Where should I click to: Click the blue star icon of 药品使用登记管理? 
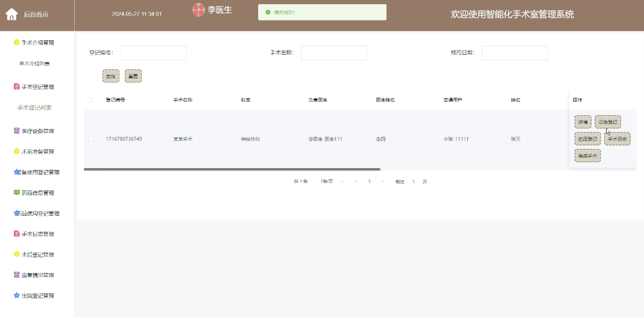[17, 213]
